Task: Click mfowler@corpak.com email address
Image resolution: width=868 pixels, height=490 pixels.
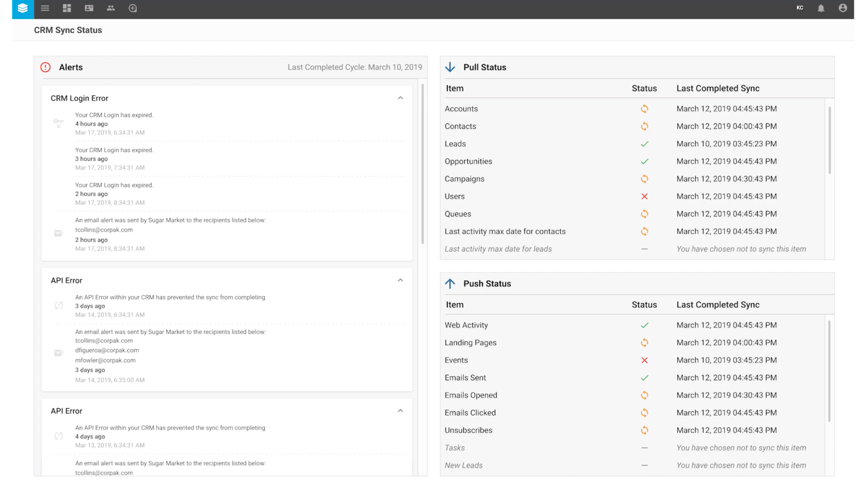Action: (105, 360)
